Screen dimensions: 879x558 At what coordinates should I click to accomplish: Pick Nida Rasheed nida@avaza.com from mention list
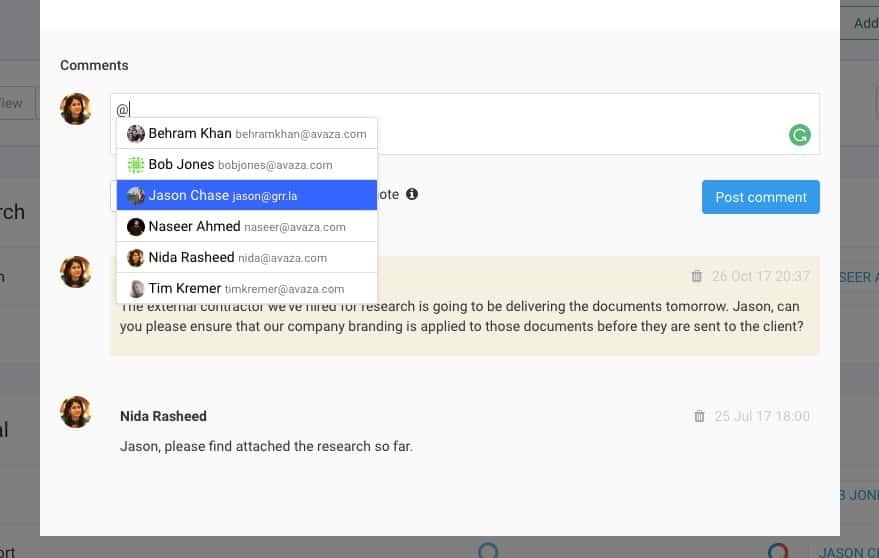pyautogui.click(x=246, y=258)
